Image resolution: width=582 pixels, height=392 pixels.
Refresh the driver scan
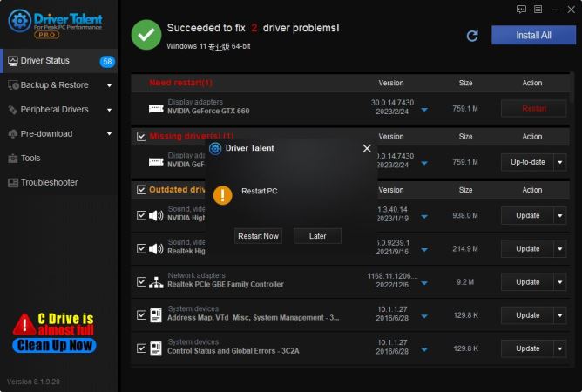click(472, 36)
